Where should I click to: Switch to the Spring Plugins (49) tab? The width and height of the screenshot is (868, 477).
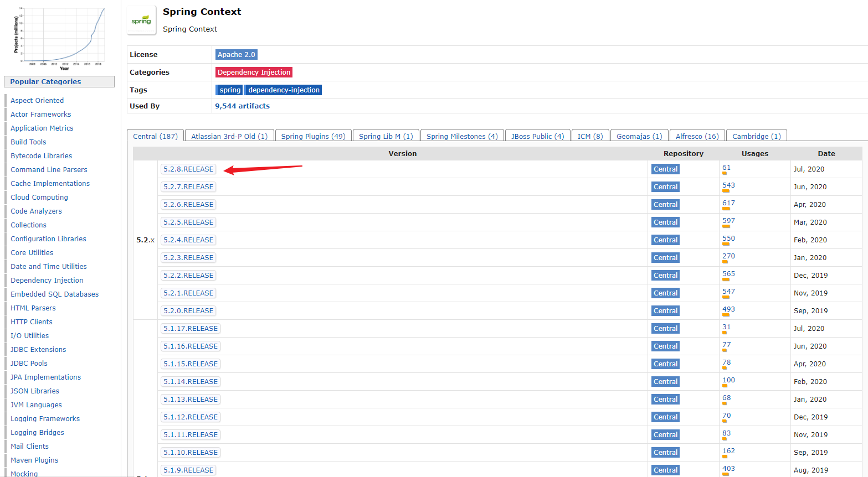[313, 136]
